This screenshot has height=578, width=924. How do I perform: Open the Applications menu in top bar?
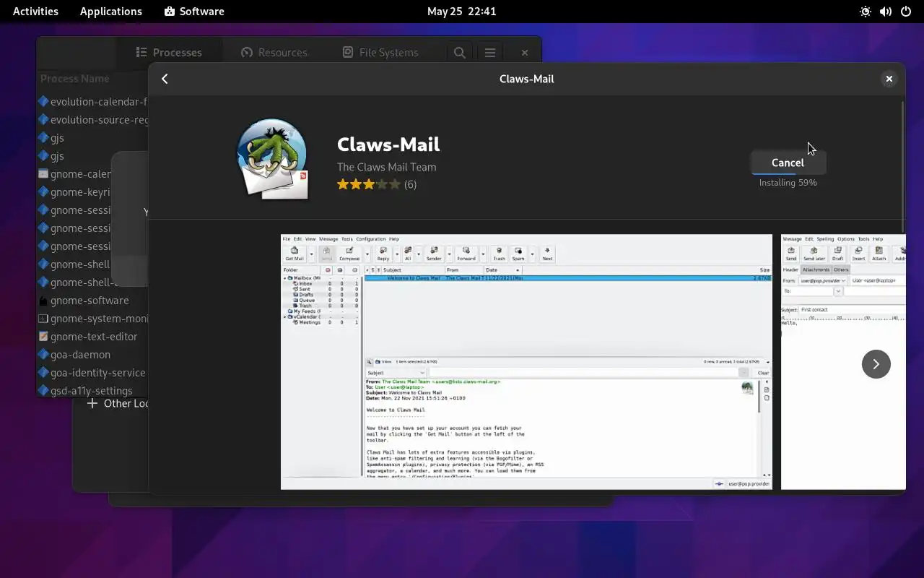pyautogui.click(x=111, y=12)
